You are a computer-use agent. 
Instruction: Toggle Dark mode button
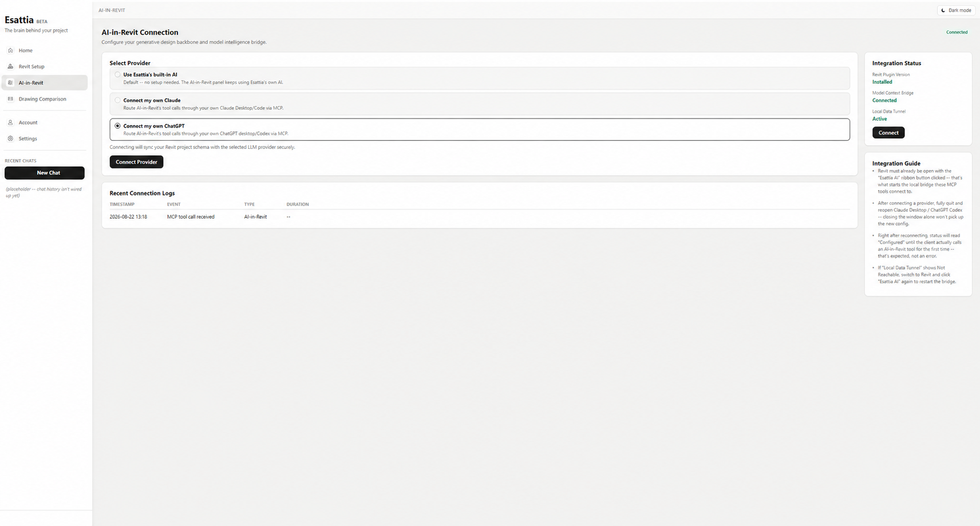pos(956,10)
